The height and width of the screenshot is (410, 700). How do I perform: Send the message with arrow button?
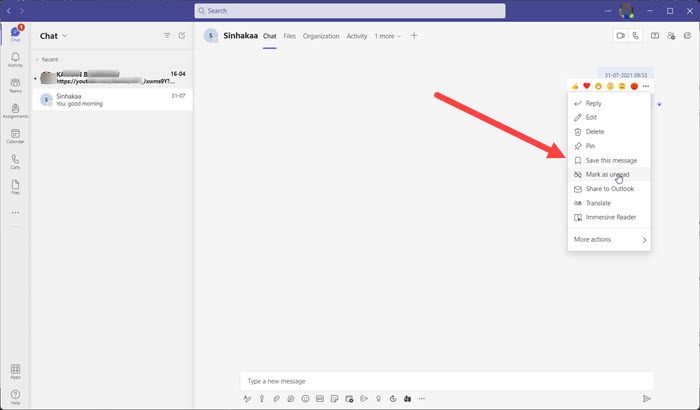pyautogui.click(x=646, y=398)
